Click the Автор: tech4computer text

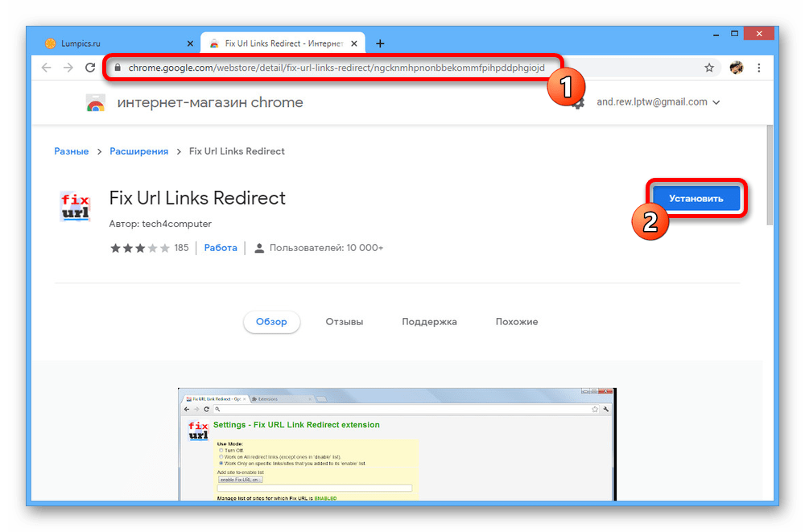[160, 224]
